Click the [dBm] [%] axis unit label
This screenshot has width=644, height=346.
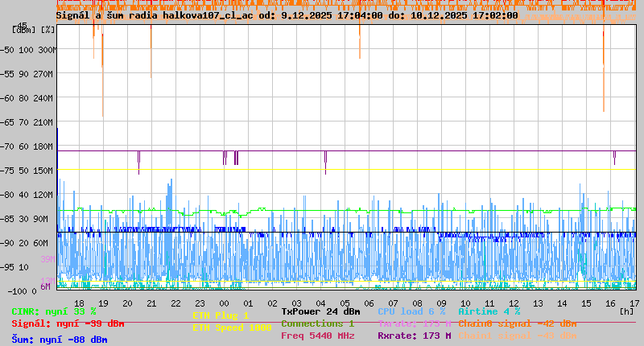click(x=34, y=30)
